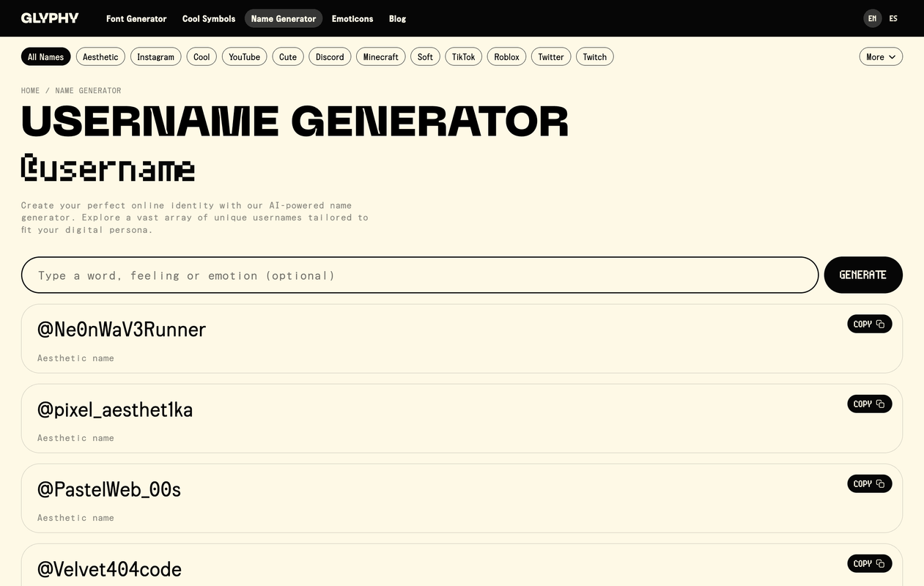Click the USERNAME GENERATOR heading
The height and width of the screenshot is (586, 924).
tap(295, 121)
